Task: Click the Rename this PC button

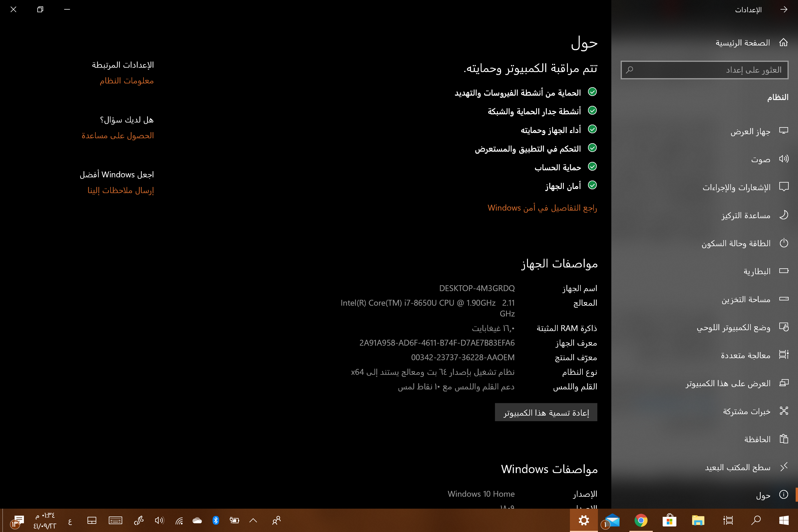Action: 546,412
